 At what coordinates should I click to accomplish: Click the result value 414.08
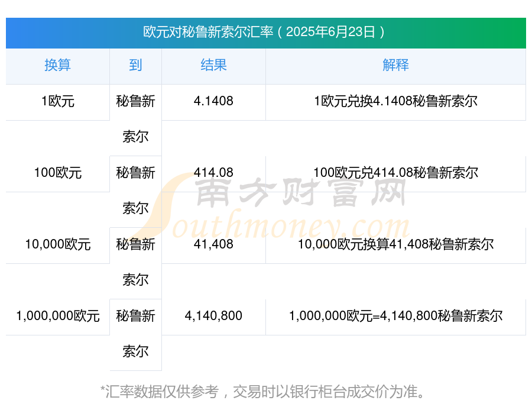pos(213,173)
